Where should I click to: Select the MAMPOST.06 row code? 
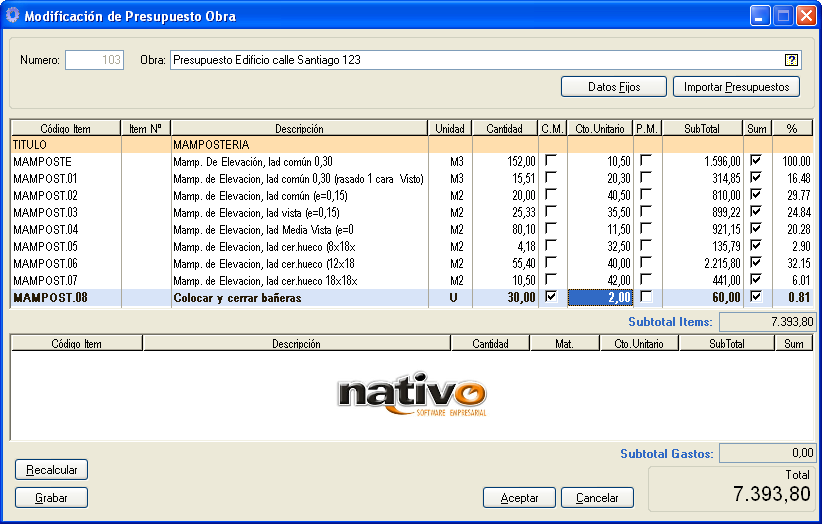(x=45, y=263)
